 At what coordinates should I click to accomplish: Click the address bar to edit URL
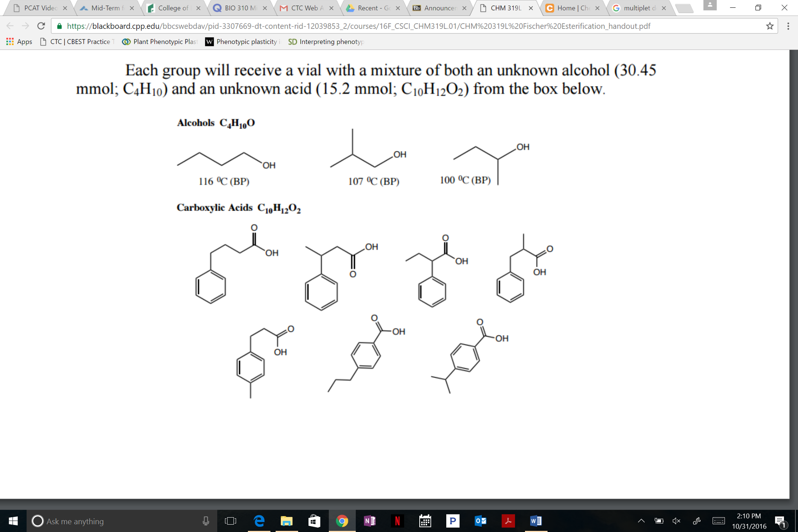(x=351, y=26)
